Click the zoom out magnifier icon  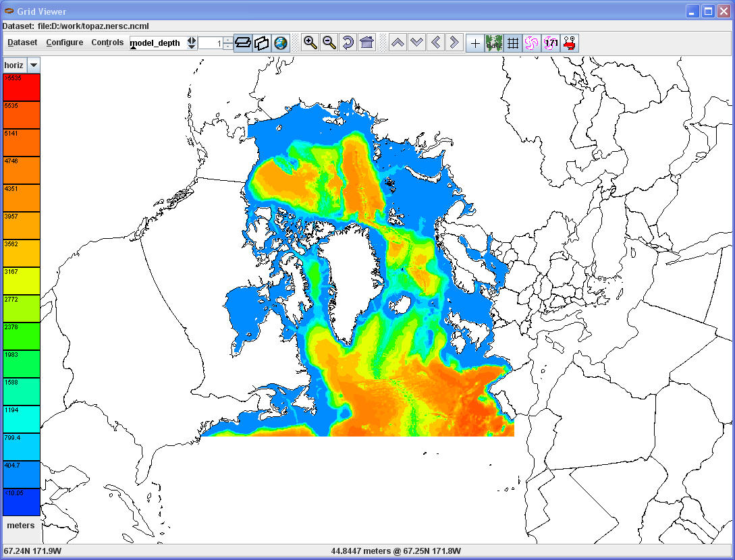pyautogui.click(x=329, y=43)
